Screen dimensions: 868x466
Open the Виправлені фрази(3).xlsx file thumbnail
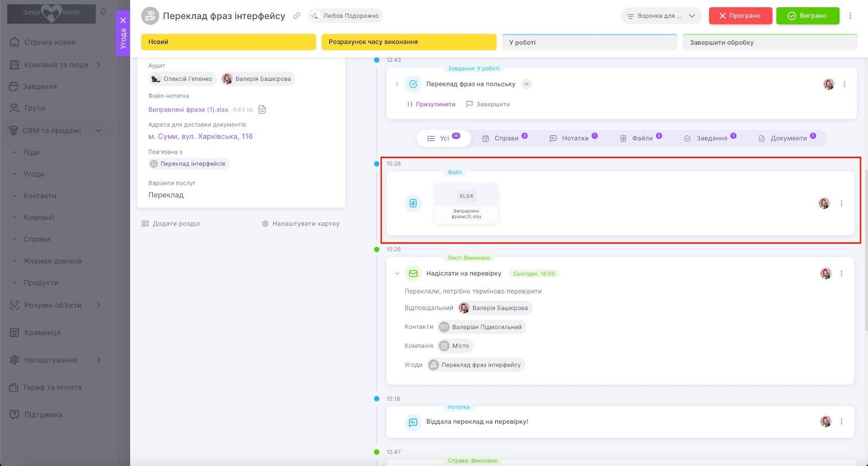click(466, 203)
